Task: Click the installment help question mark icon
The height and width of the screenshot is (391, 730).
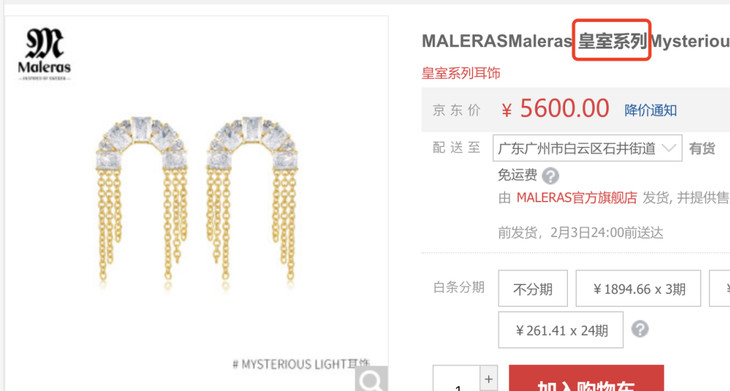Action: pyautogui.click(x=640, y=329)
